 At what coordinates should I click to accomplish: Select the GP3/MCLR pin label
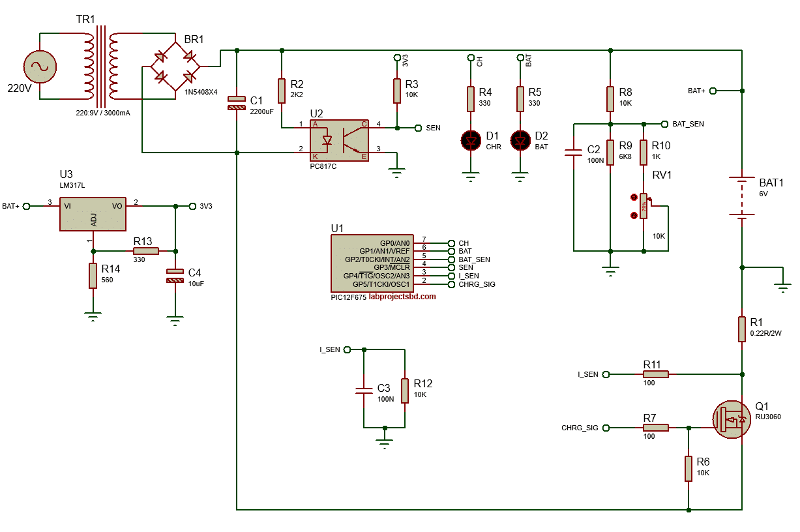(392, 267)
